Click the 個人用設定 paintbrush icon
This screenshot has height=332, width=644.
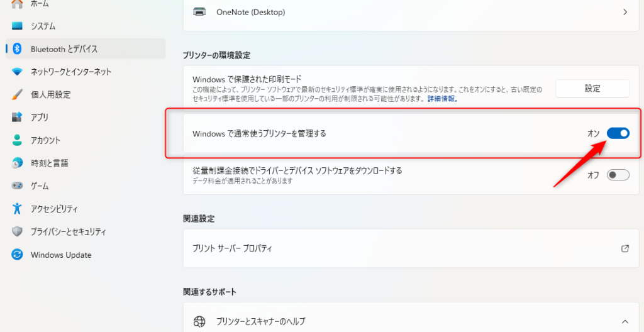(x=18, y=94)
